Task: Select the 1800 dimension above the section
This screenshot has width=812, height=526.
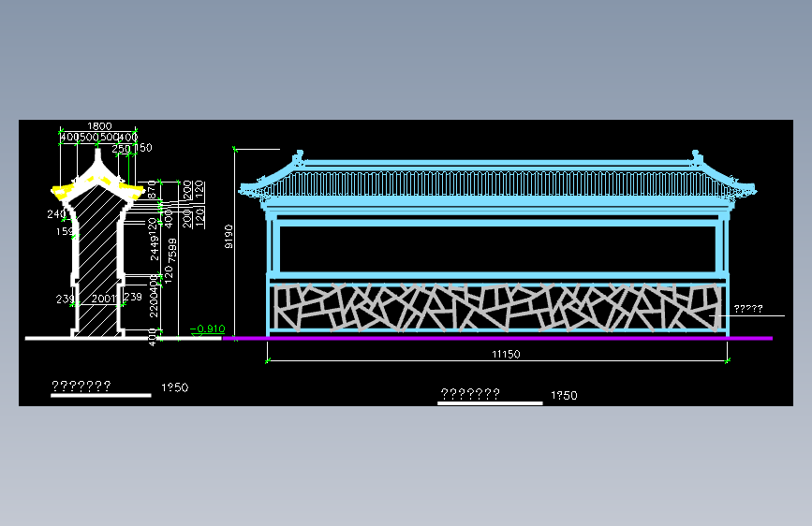Action: coord(99,125)
